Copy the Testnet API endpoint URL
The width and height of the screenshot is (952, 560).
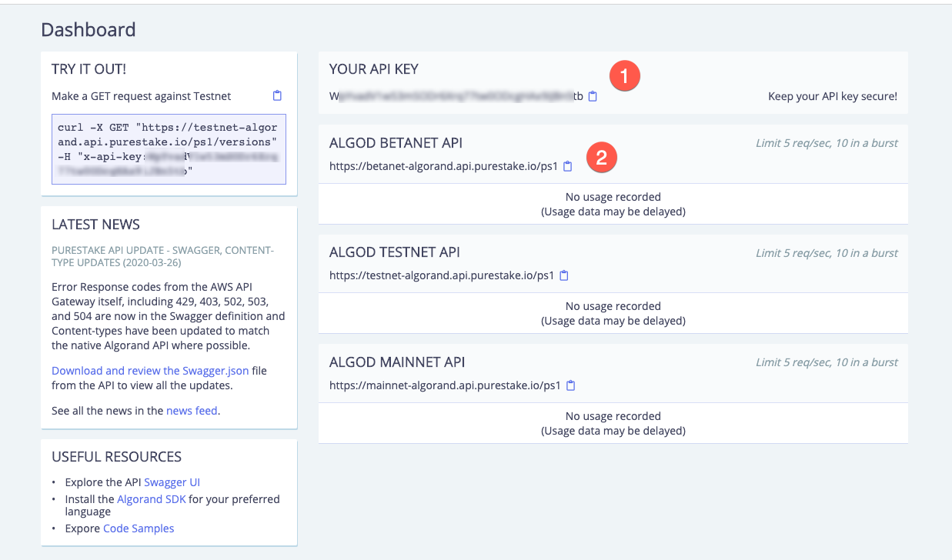click(x=563, y=275)
